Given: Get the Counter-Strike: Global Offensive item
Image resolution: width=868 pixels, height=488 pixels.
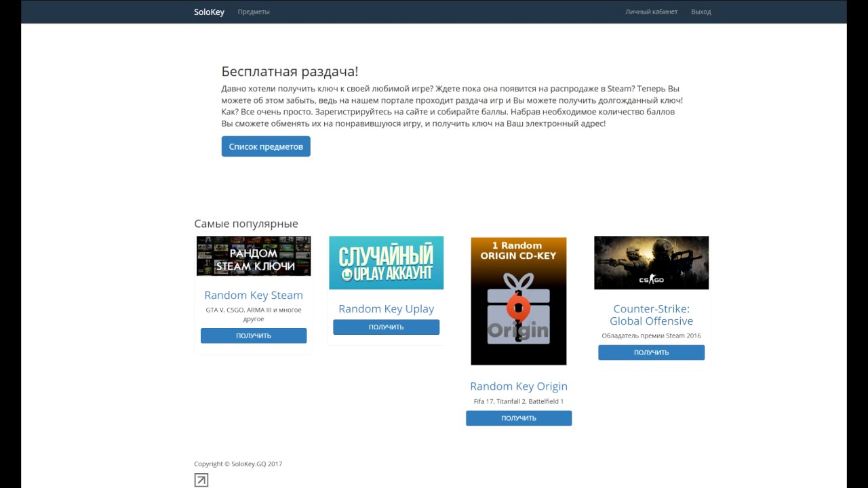Looking at the screenshot, I should click(651, 352).
